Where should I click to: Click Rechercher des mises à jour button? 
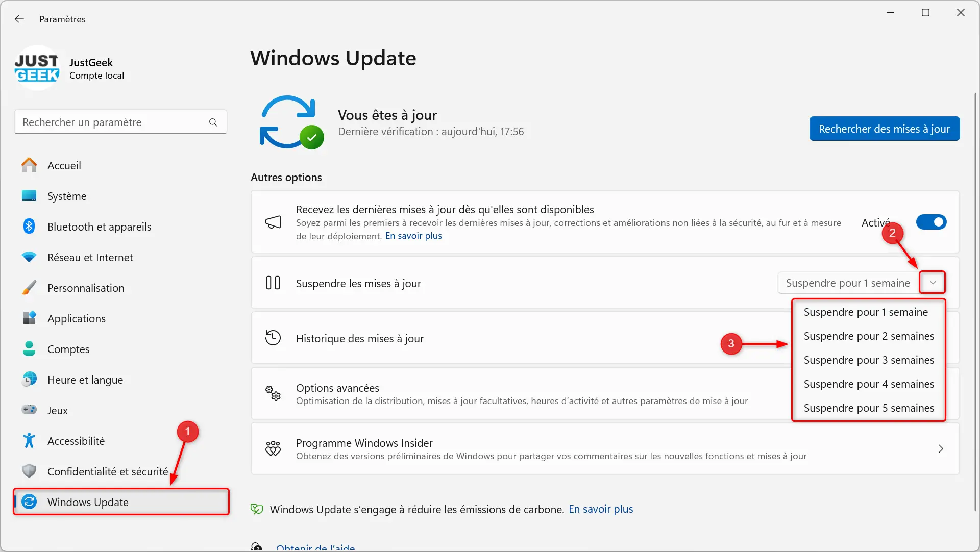click(x=884, y=129)
